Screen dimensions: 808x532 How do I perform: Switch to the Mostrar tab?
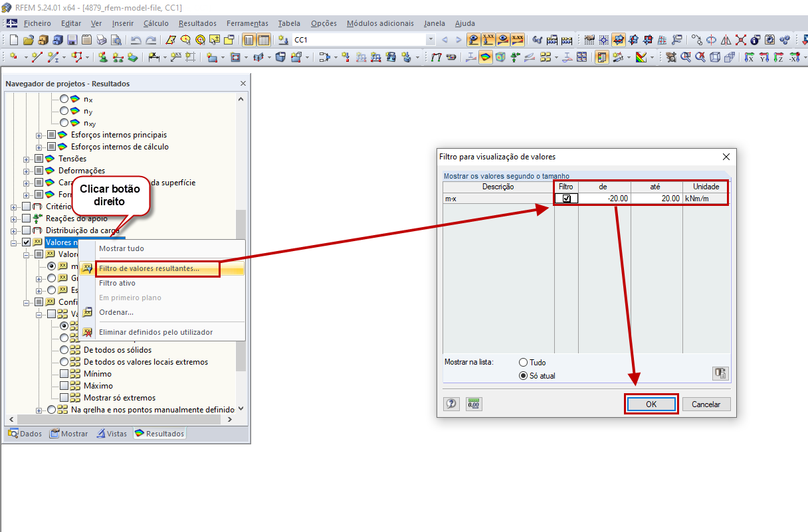pyautogui.click(x=68, y=434)
